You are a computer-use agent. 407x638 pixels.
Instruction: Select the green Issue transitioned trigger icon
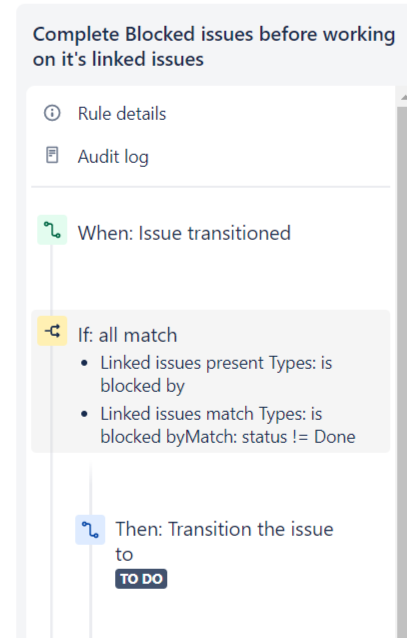tap(52, 230)
